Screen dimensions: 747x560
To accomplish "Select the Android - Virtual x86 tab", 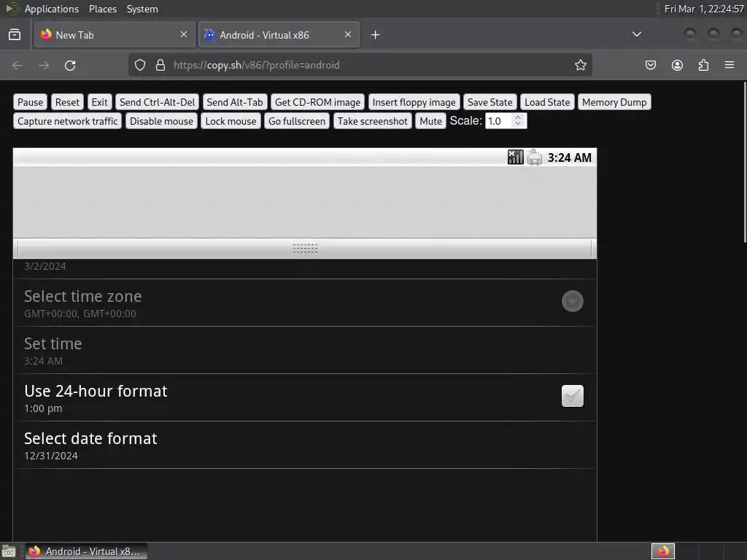I will (x=279, y=35).
